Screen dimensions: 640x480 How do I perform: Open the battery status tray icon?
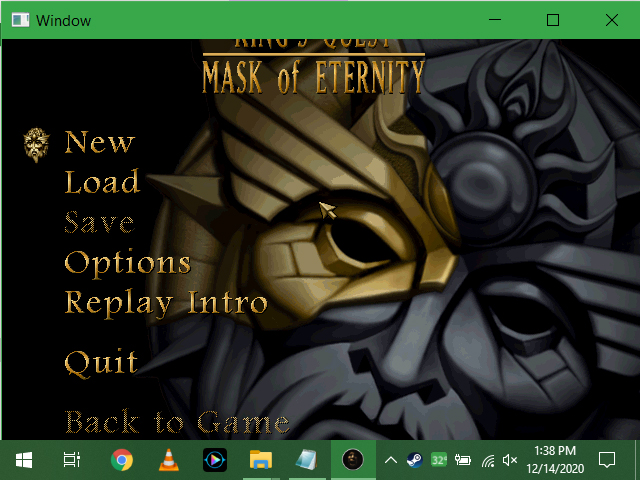463,460
